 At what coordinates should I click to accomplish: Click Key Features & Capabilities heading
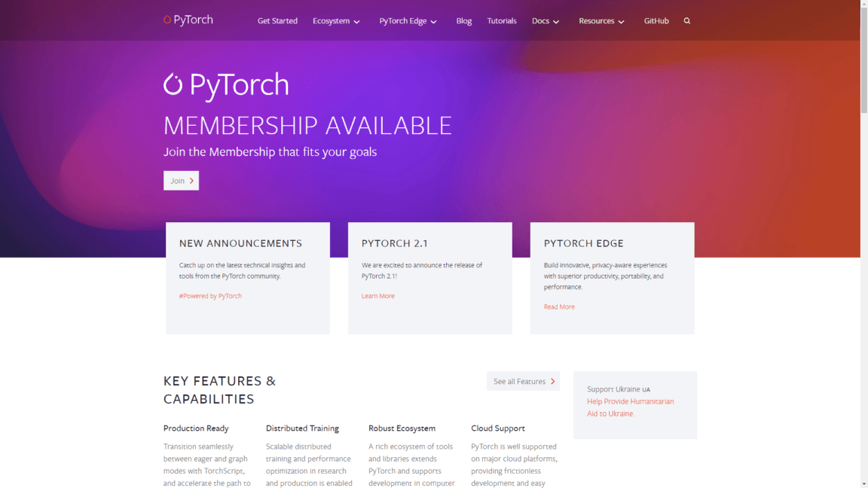tap(219, 390)
